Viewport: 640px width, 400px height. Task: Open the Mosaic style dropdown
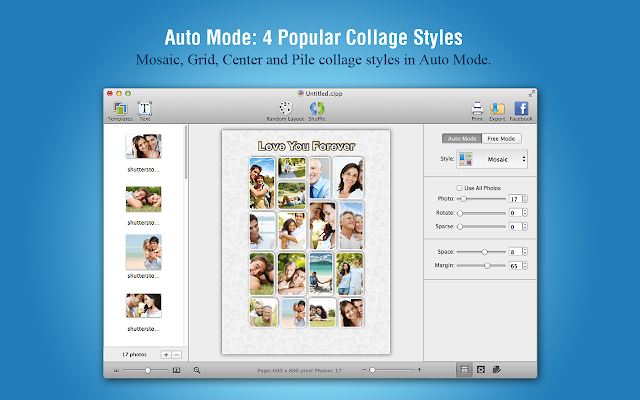coord(492,159)
